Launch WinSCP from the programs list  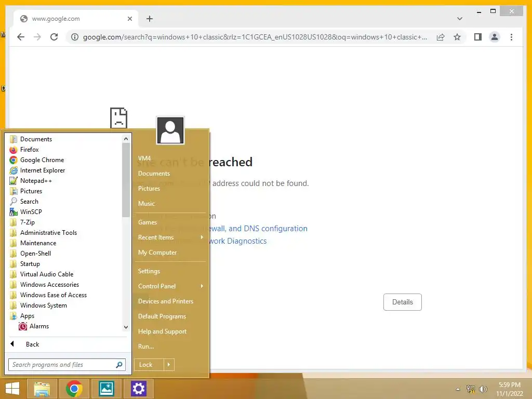pos(31,212)
